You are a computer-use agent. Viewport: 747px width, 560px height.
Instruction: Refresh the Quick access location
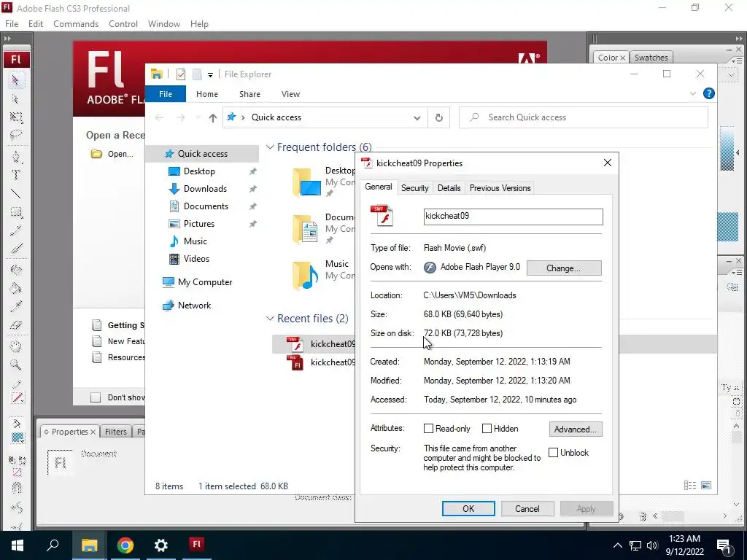tap(438, 117)
